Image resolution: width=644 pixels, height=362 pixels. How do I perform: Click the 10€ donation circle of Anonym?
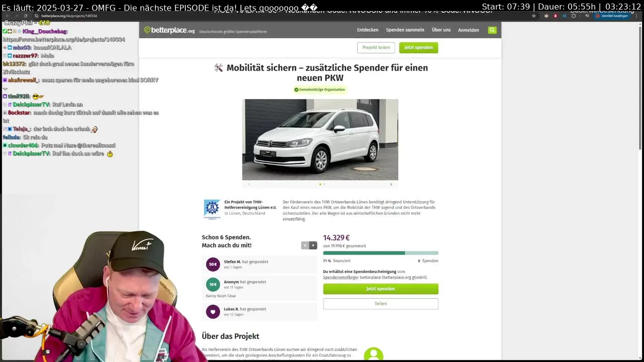pos(213,285)
